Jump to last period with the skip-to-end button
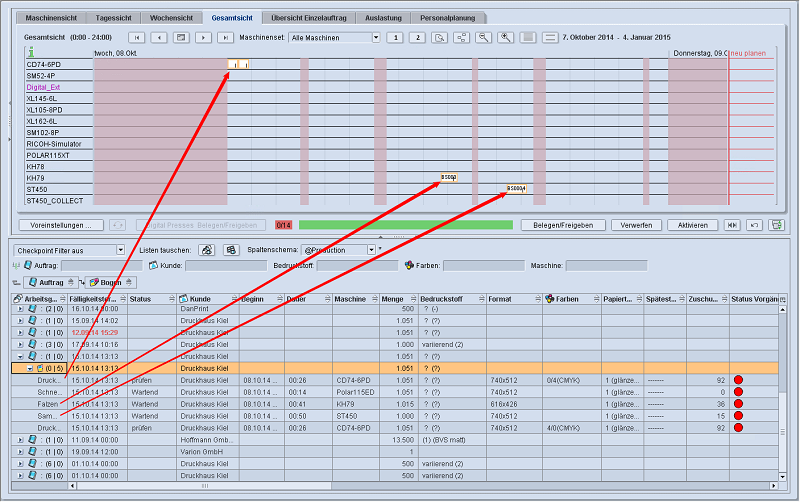 tap(225, 37)
